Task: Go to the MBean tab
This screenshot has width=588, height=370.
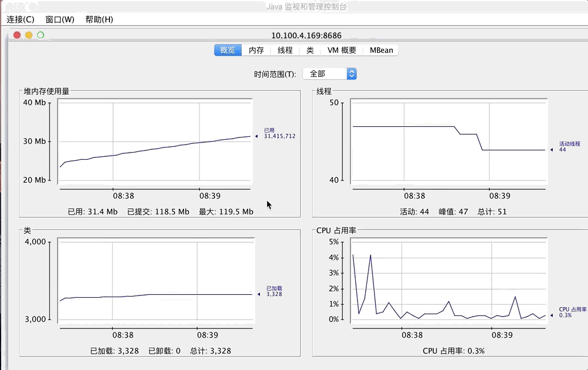Action: 381,50
